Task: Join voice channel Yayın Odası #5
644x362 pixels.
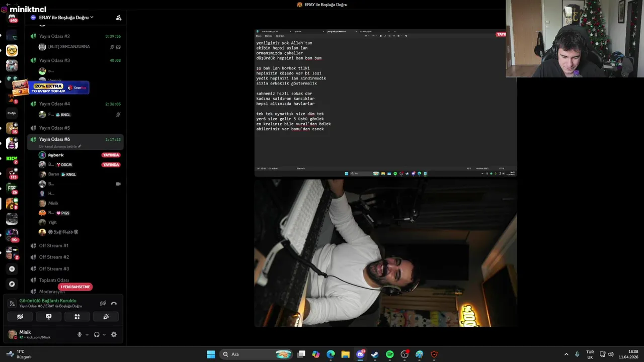Action: 75,128
